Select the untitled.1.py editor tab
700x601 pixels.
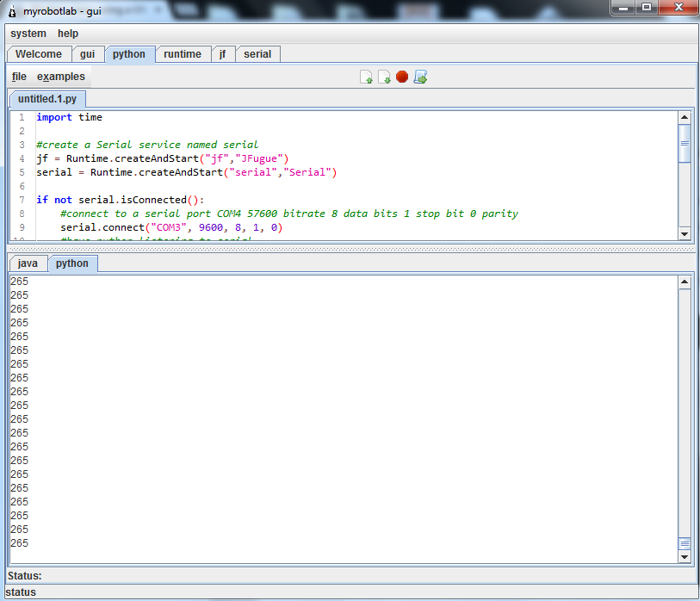pyautogui.click(x=47, y=99)
